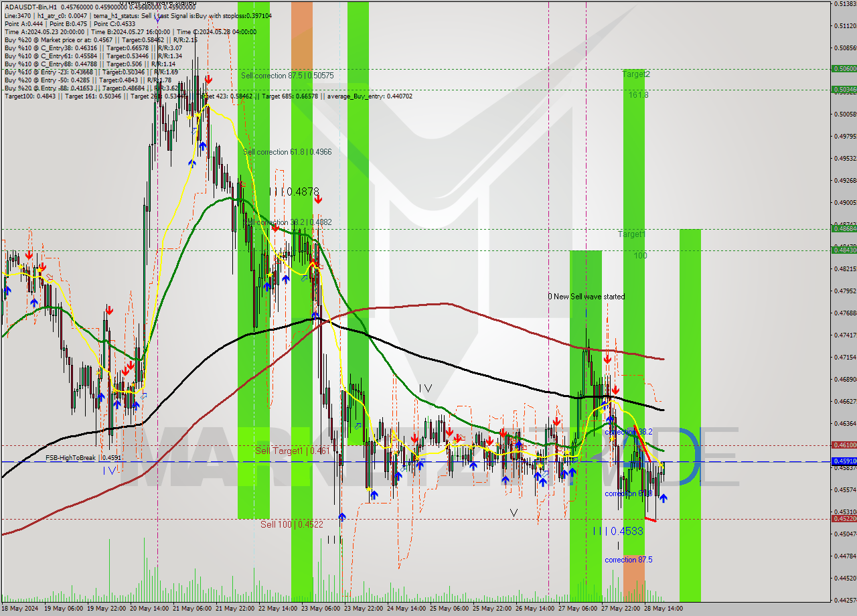Select the 'Point A:0.444' value
Viewport: 857px width, 616px height.
click(23, 23)
